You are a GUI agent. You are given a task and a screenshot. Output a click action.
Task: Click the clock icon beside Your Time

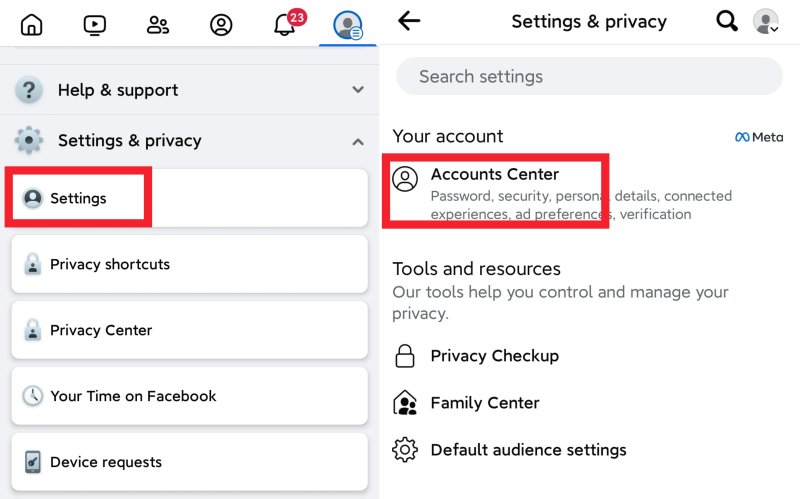point(33,396)
